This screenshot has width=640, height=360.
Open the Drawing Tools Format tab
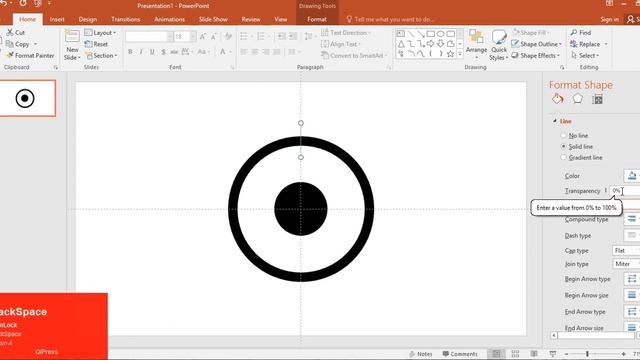(x=317, y=19)
